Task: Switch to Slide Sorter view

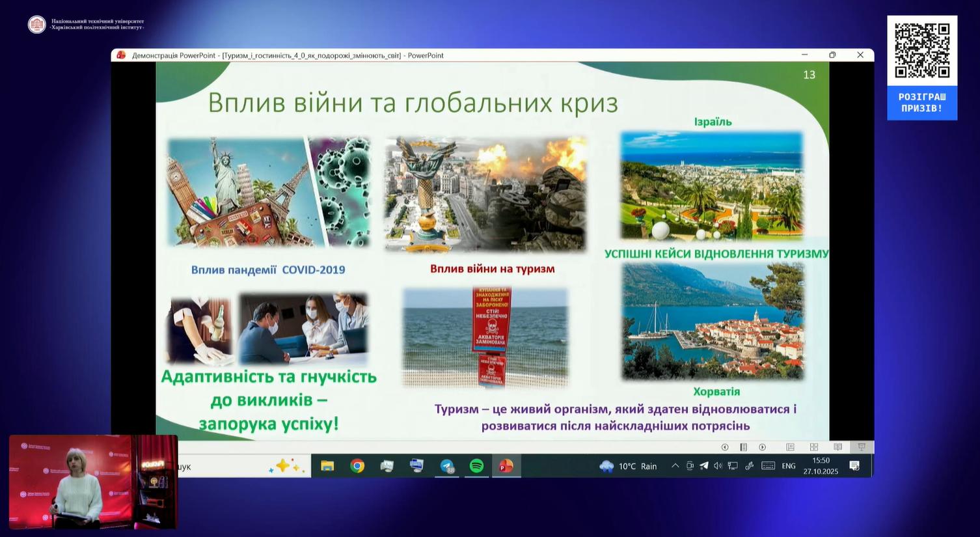Action: tap(813, 447)
